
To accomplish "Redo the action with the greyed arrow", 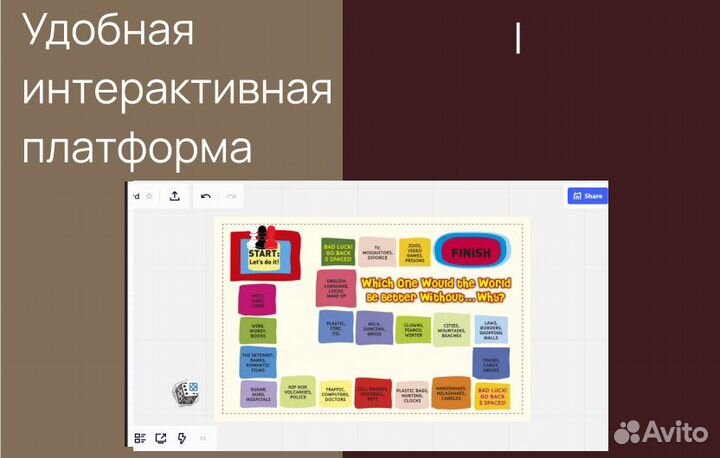I will 231,196.
